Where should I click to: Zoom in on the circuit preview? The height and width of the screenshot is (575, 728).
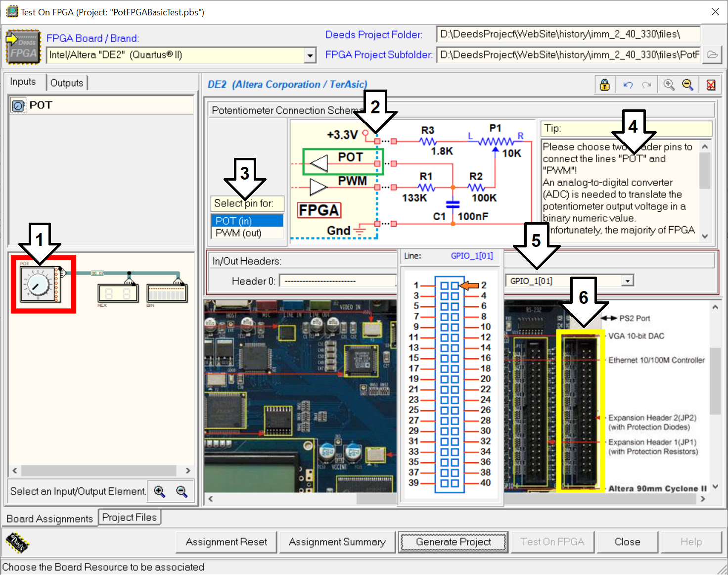(159, 491)
